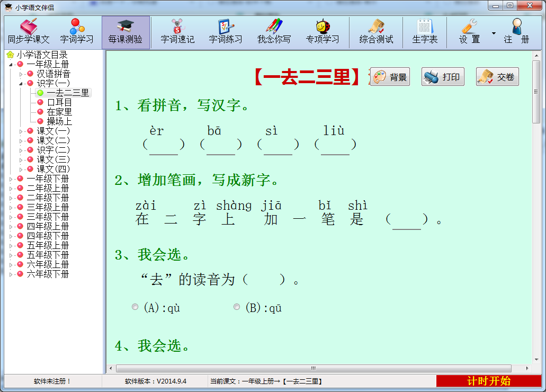Click the 背景 background color button
Image resolution: width=546 pixels, height=392 pixels.
(x=390, y=77)
